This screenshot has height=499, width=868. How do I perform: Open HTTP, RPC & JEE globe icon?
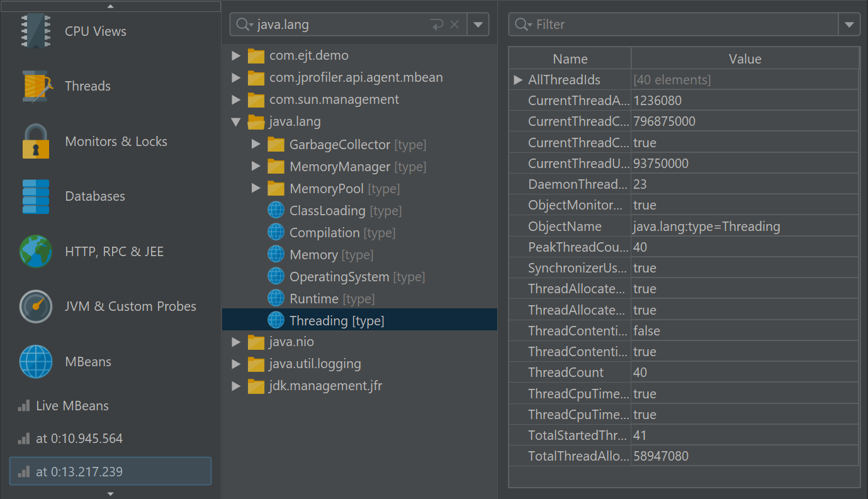click(35, 252)
